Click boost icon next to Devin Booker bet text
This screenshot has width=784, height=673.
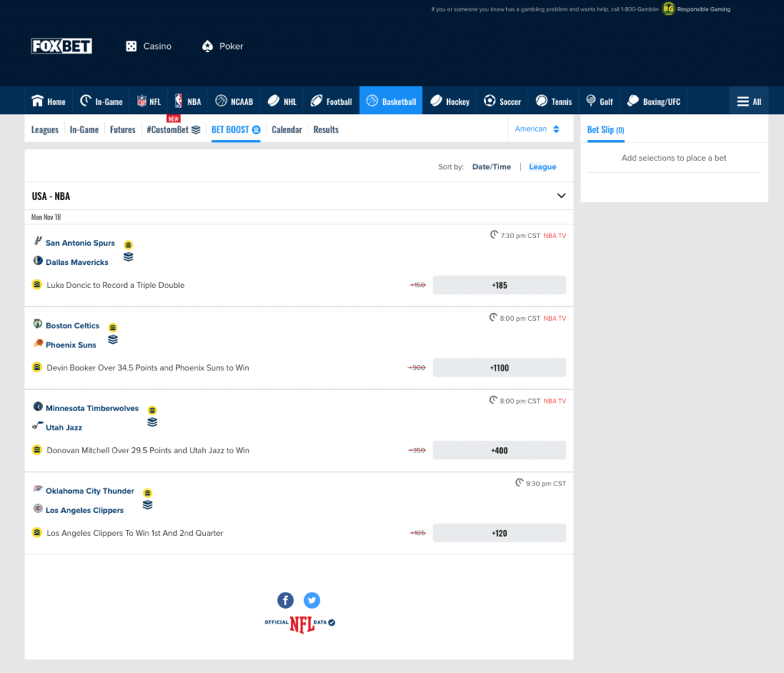[x=37, y=367]
